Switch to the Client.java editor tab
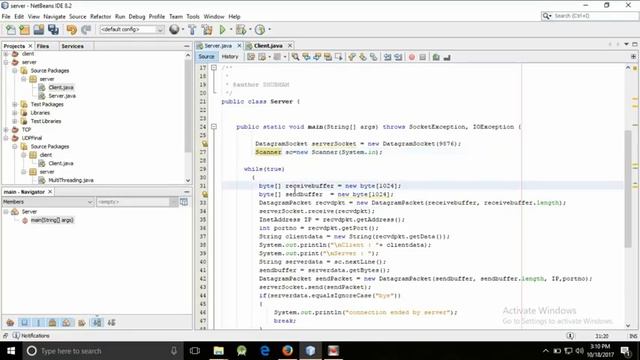Image resolution: width=640 pixels, height=360 pixels. coord(268,46)
